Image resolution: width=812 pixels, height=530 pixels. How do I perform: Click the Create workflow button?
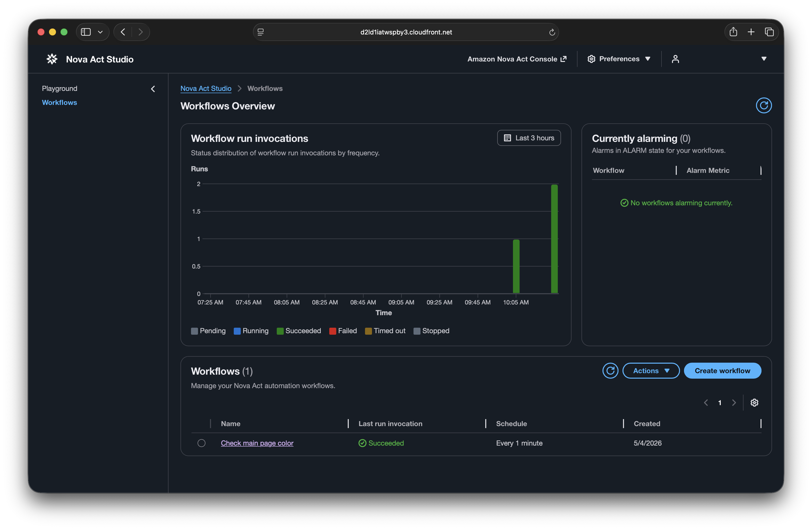click(x=722, y=370)
